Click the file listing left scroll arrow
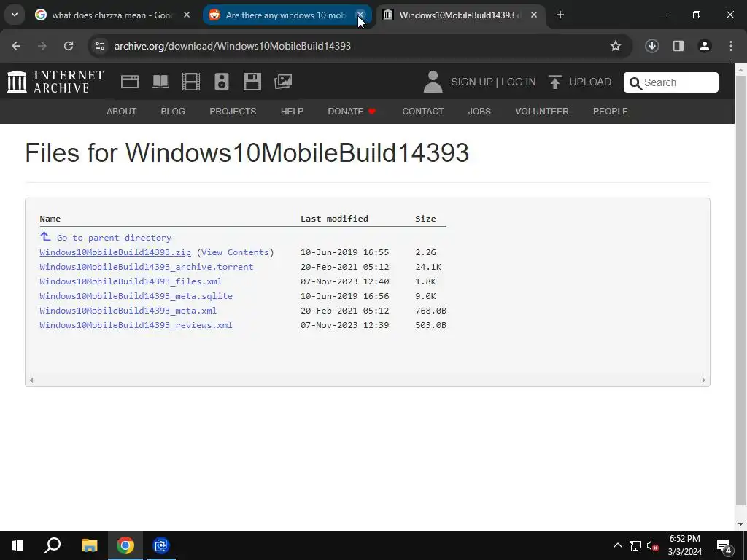The height and width of the screenshot is (560, 747). tap(31, 380)
